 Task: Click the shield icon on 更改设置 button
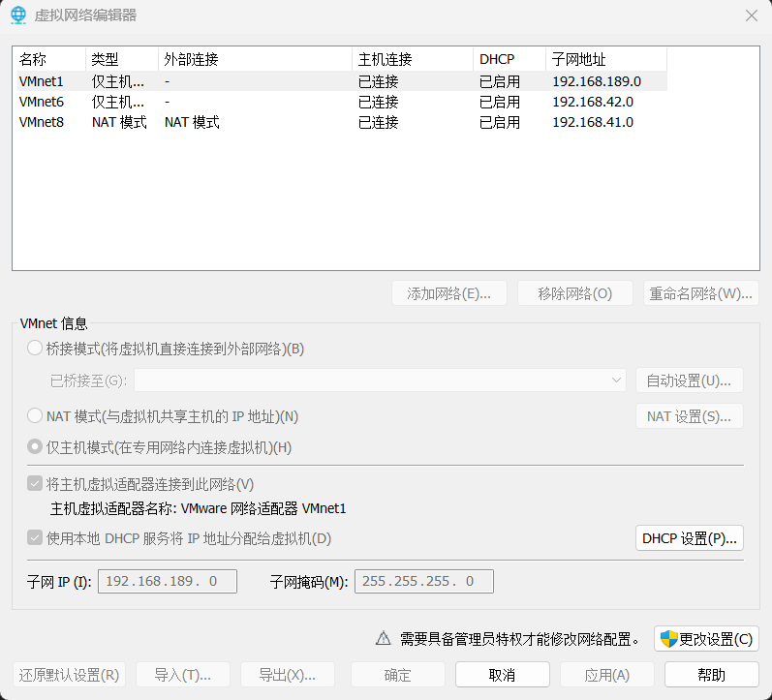click(668, 639)
